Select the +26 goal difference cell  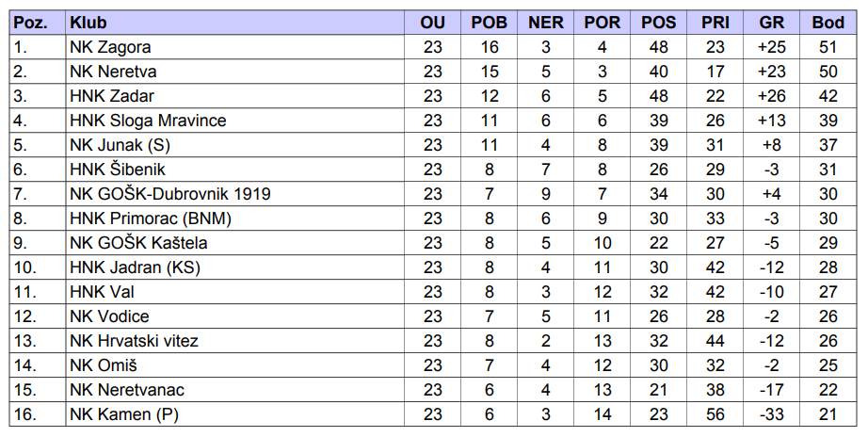click(x=771, y=96)
